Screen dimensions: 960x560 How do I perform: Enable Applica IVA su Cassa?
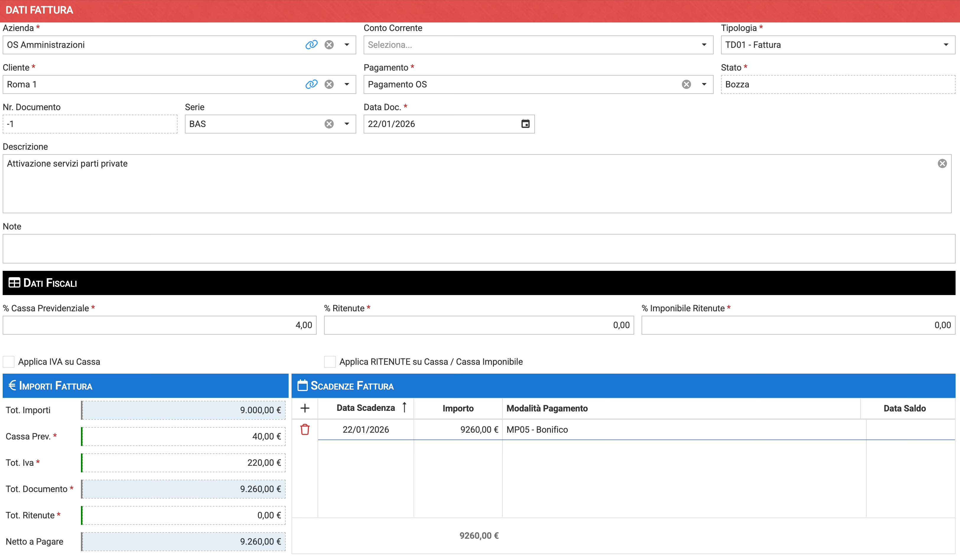pos(9,362)
